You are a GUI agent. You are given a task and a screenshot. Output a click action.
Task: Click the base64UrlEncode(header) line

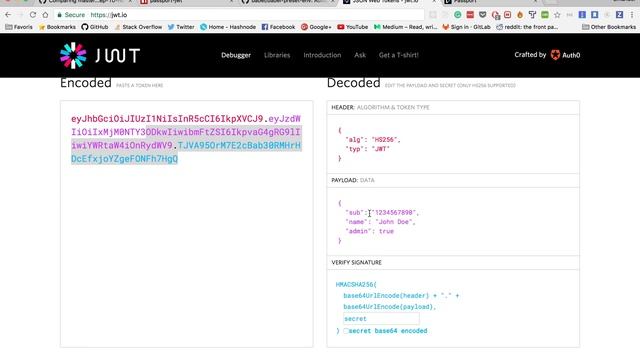tap(401, 296)
